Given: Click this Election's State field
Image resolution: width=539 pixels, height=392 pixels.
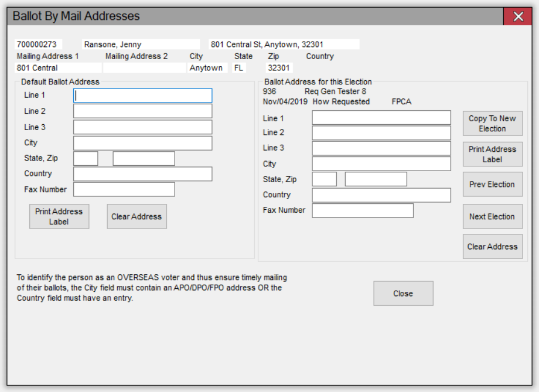Looking at the screenshot, I should coord(325,179).
